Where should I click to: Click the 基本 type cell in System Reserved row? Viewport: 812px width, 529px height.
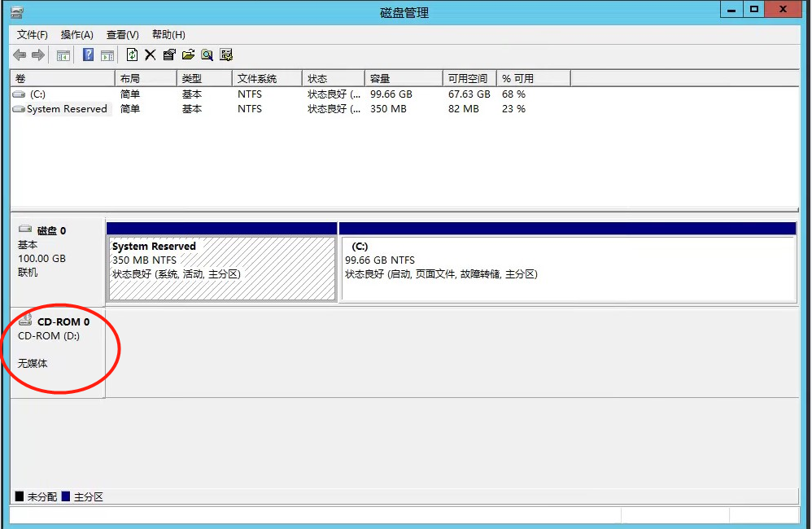click(192, 109)
